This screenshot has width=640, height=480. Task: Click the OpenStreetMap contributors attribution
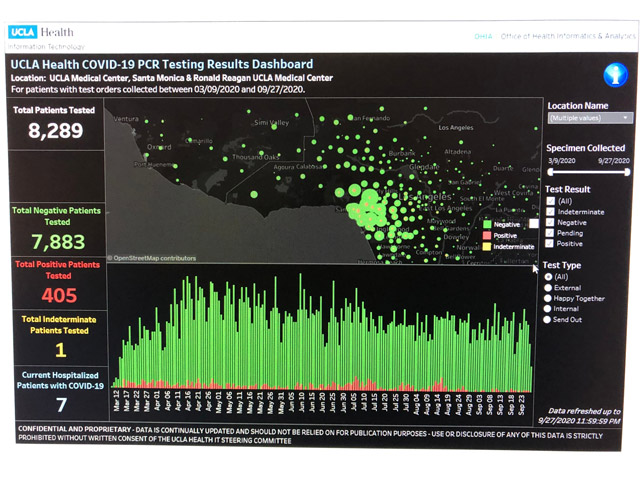point(152,258)
